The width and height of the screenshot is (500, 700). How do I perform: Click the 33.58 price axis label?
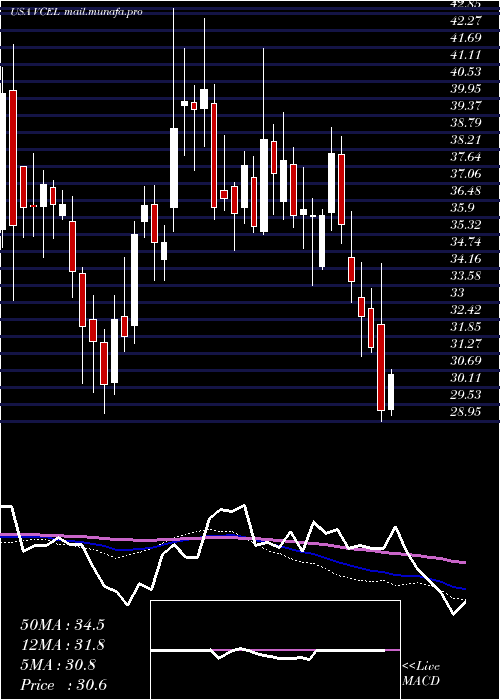[466, 275]
